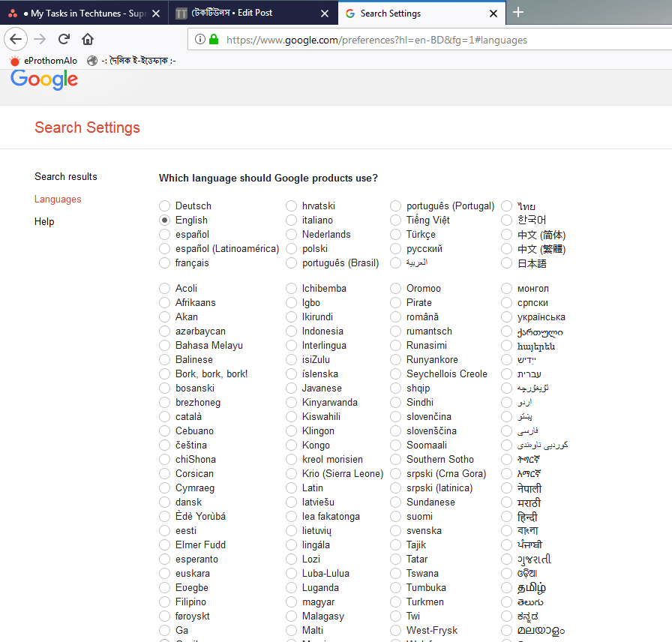Open the eProthomAlo bookmark
The height and width of the screenshot is (642, 672).
point(43,61)
